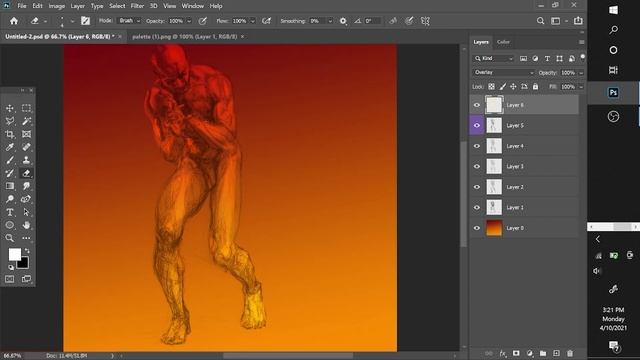This screenshot has width=640, height=360.
Task: Toggle pressure controls size icon
Action: (409, 21)
